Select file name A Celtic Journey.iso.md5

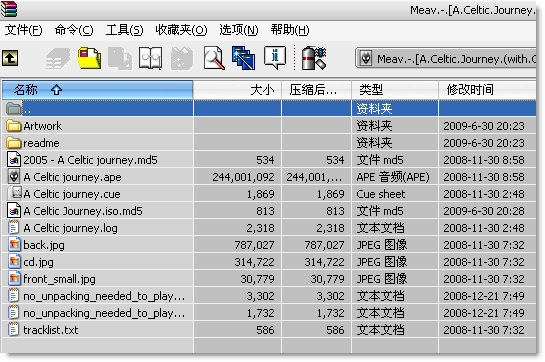83,211
